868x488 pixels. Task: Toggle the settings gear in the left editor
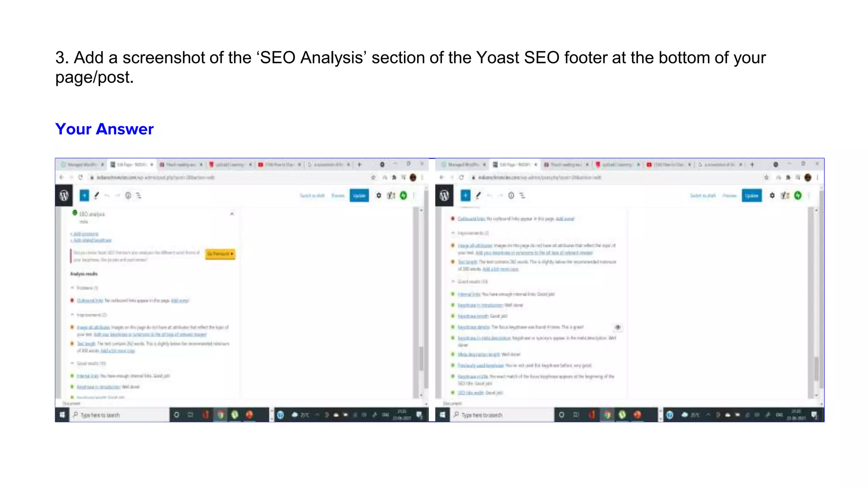point(378,195)
